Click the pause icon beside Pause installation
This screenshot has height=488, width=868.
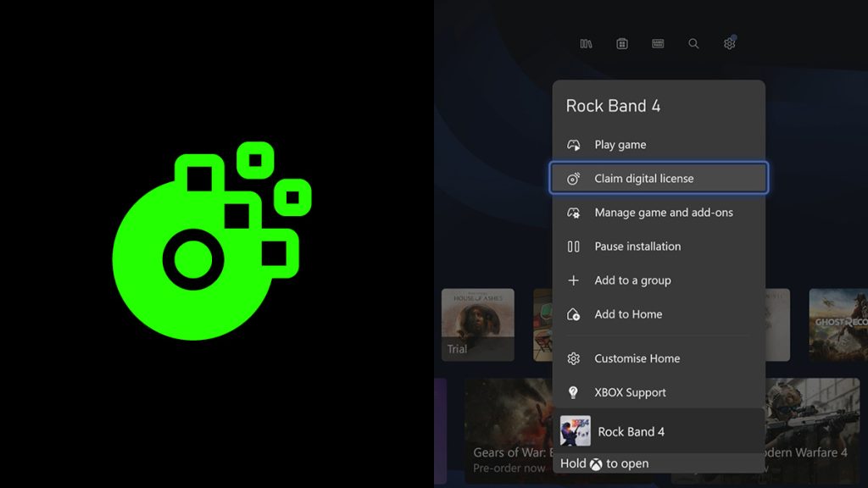[x=574, y=247]
